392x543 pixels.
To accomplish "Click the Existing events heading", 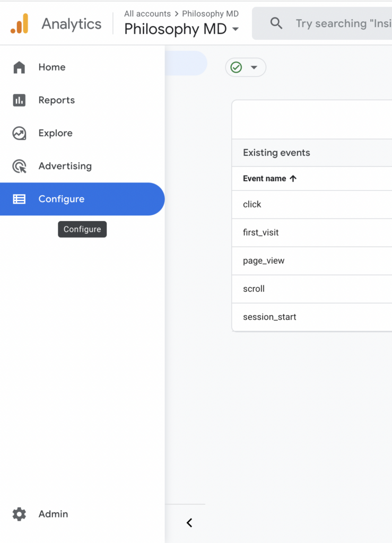I will [x=276, y=153].
